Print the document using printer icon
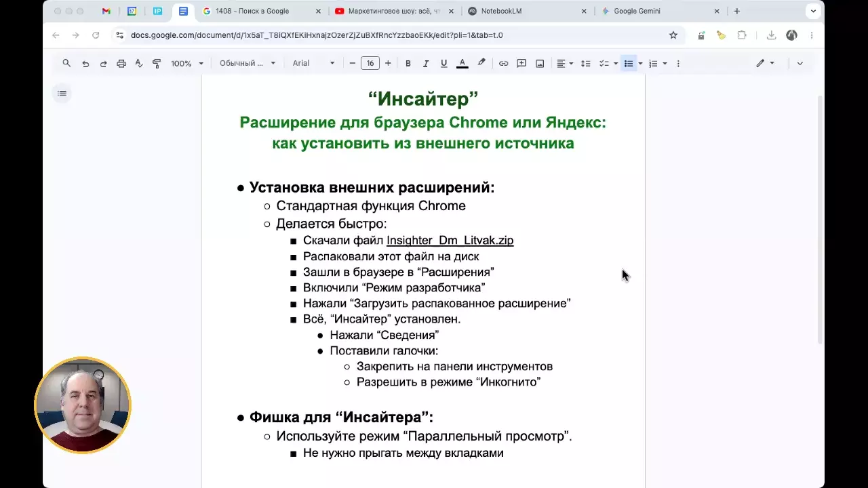 [121, 64]
